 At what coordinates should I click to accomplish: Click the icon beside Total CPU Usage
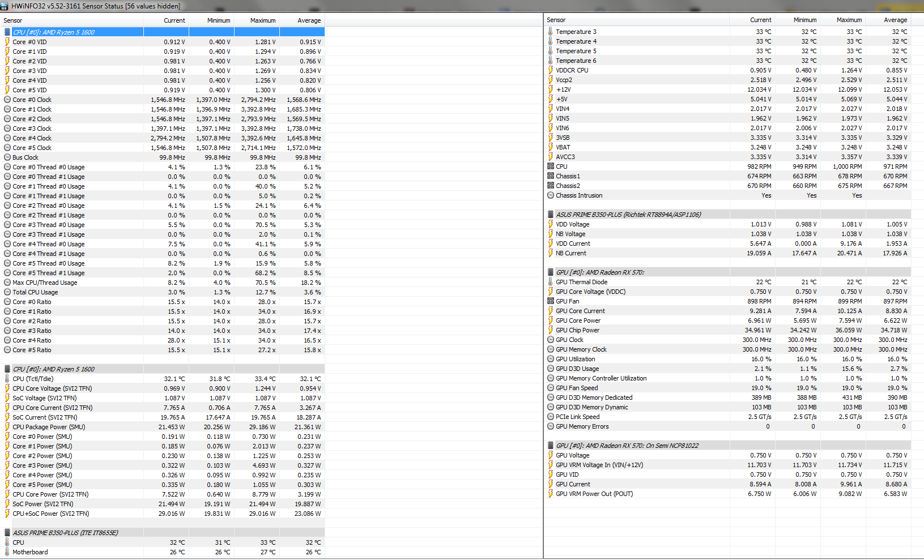[x=7, y=292]
